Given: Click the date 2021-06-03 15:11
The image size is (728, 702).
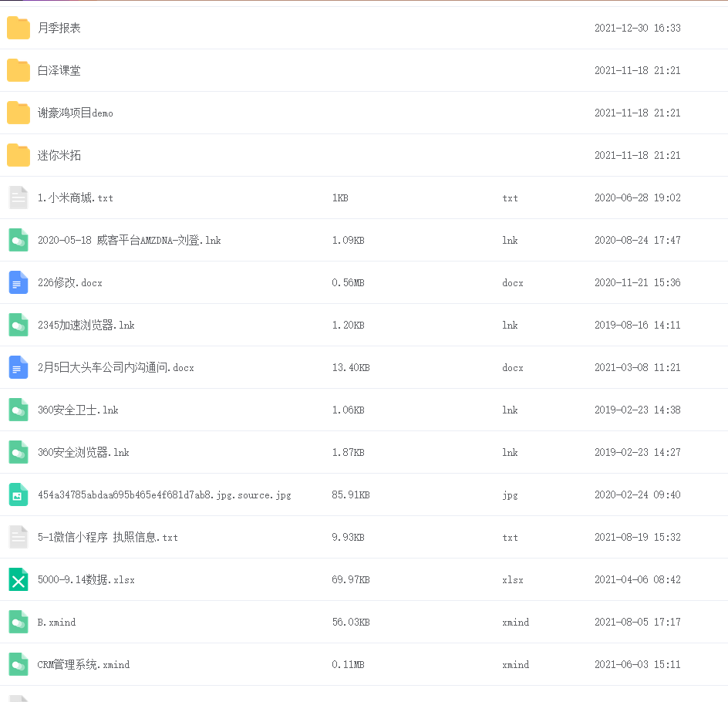Looking at the screenshot, I should tap(638, 665).
